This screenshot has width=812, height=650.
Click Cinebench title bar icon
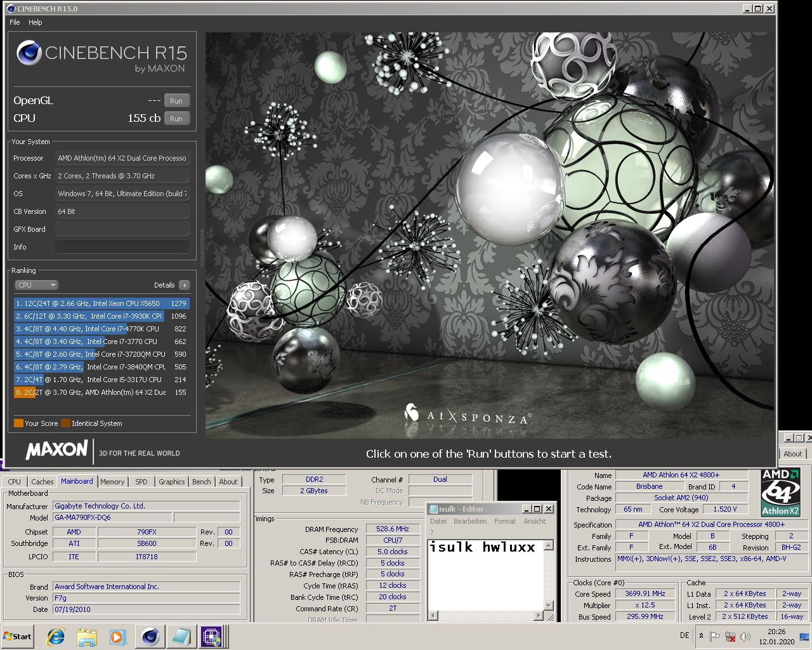pyautogui.click(x=11, y=9)
